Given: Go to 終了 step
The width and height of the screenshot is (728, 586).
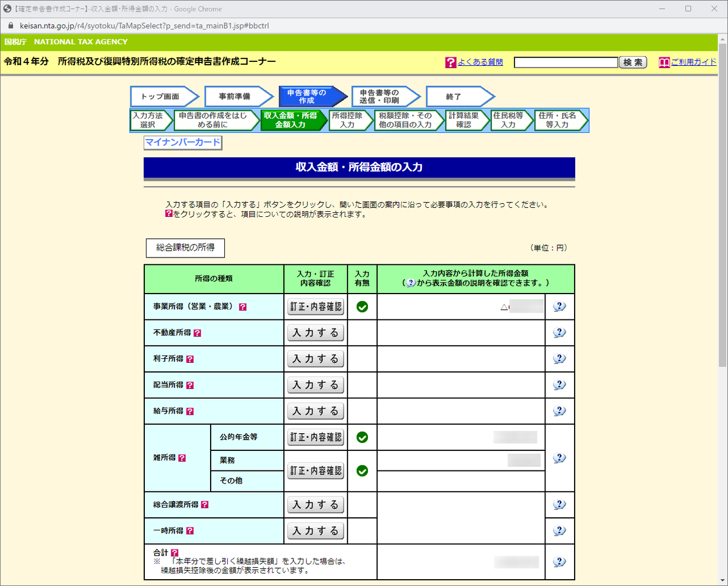Looking at the screenshot, I should point(459,97).
